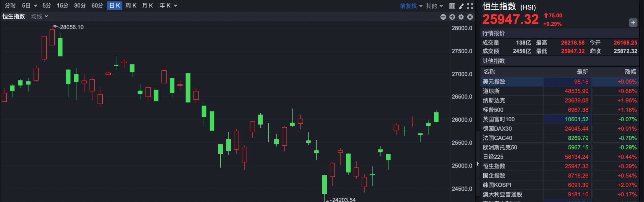This screenshot has width=644, height=202.
Task: Add 恒生指数 to watchlist with plus button
Action: click(633, 22)
